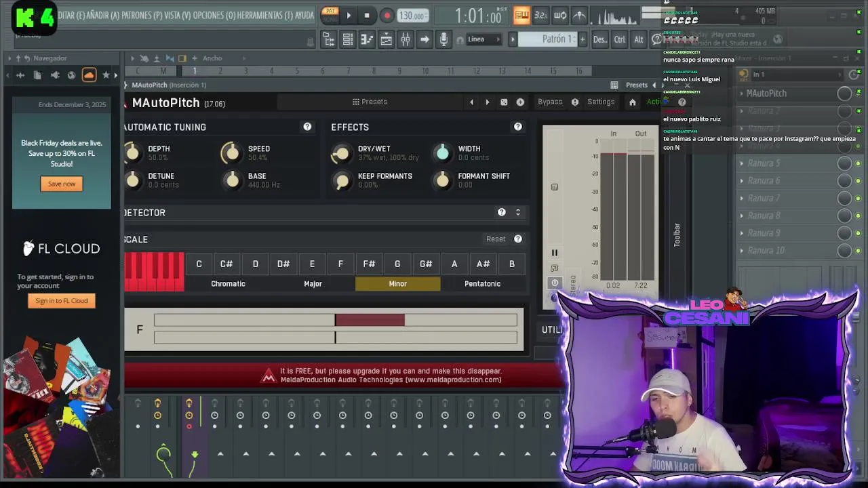868x488 pixels.
Task: Toggle PAT/SONG mode switch
Action: point(330,14)
